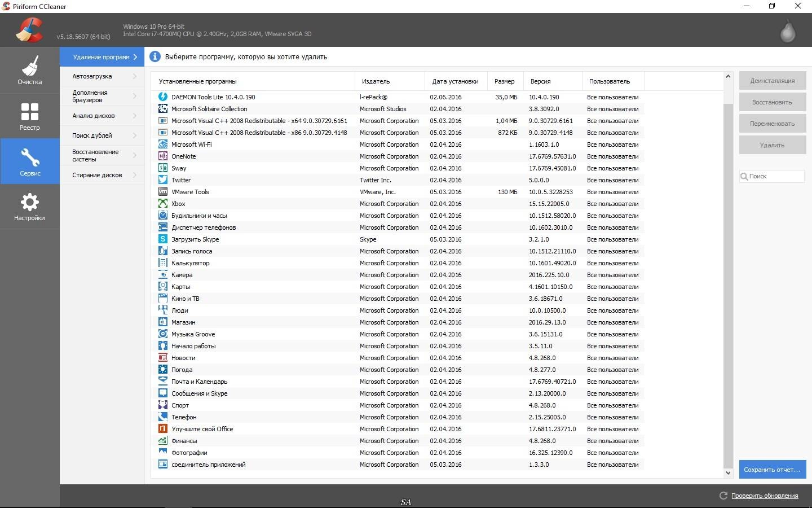
Task: Click the Камера app icon
Action: pos(163,275)
